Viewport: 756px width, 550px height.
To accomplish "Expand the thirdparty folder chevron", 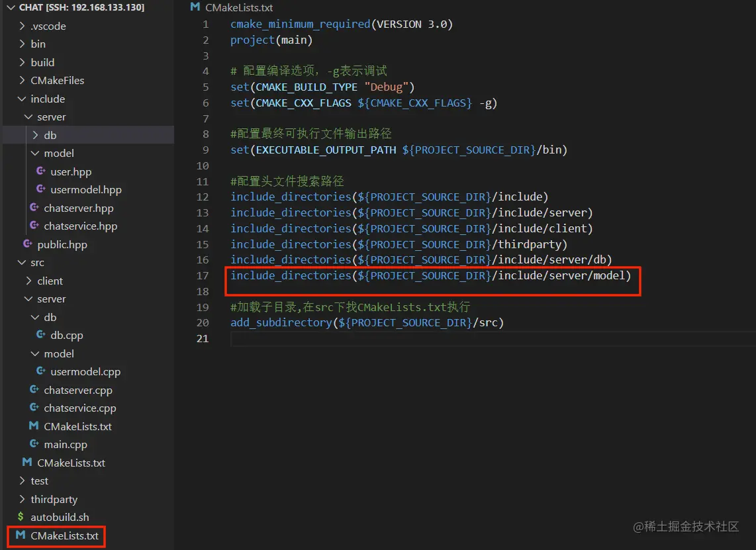I will [22, 499].
